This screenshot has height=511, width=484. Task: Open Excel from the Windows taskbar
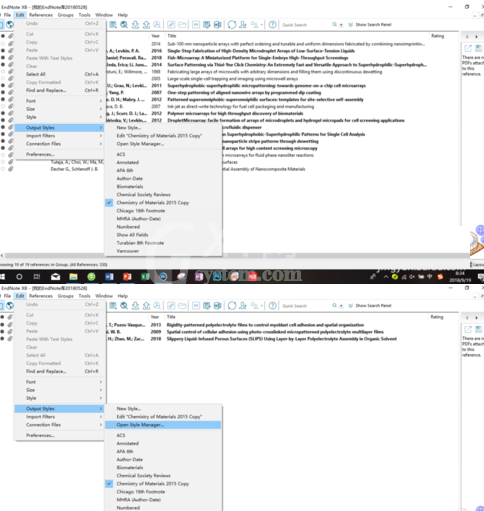click(145, 277)
